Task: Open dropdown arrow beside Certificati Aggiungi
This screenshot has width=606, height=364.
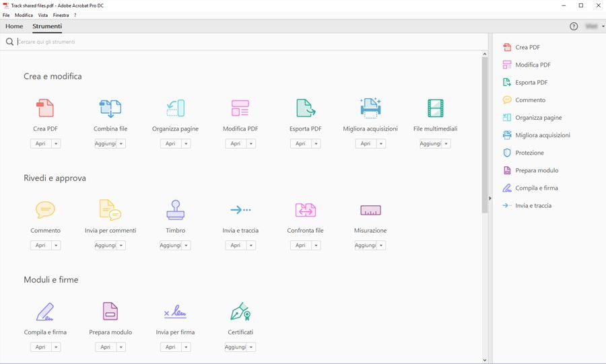Action: pyautogui.click(x=251, y=347)
